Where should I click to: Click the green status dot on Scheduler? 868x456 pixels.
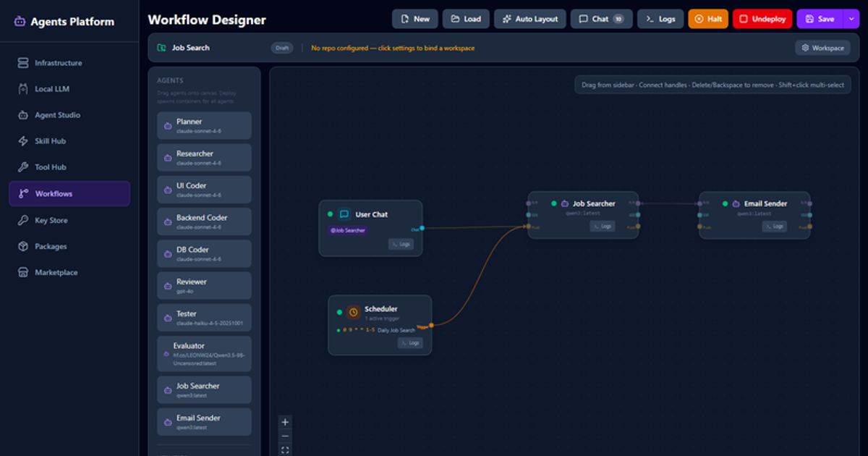point(339,313)
